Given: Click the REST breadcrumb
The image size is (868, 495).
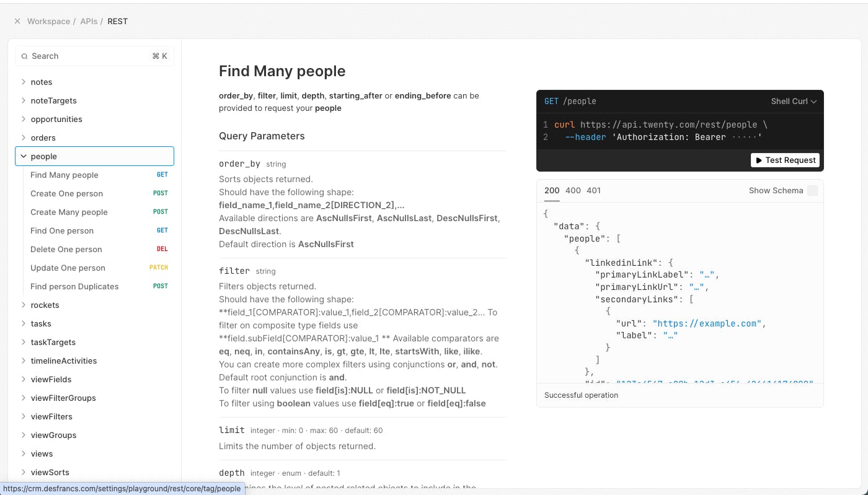Looking at the screenshot, I should click(118, 21).
